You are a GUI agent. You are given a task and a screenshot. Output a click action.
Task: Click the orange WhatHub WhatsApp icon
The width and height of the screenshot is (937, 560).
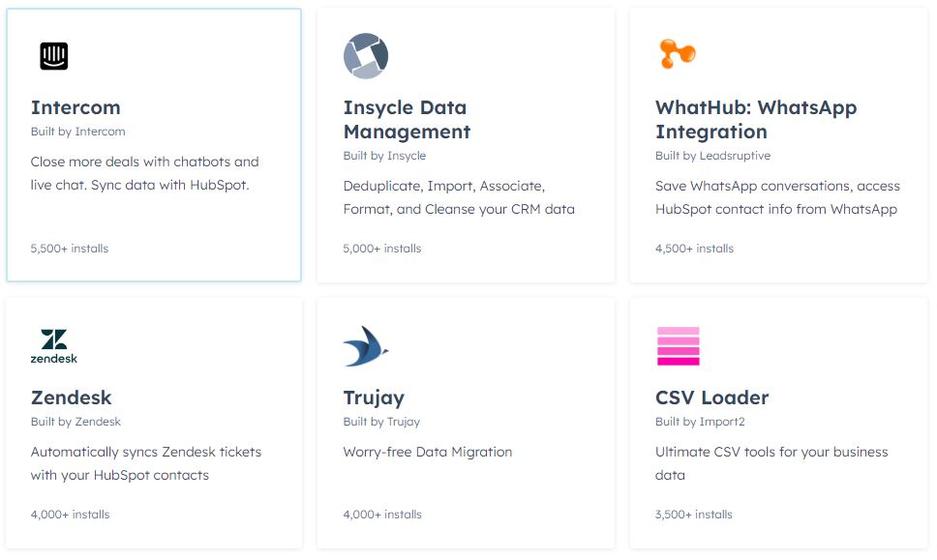click(x=677, y=54)
